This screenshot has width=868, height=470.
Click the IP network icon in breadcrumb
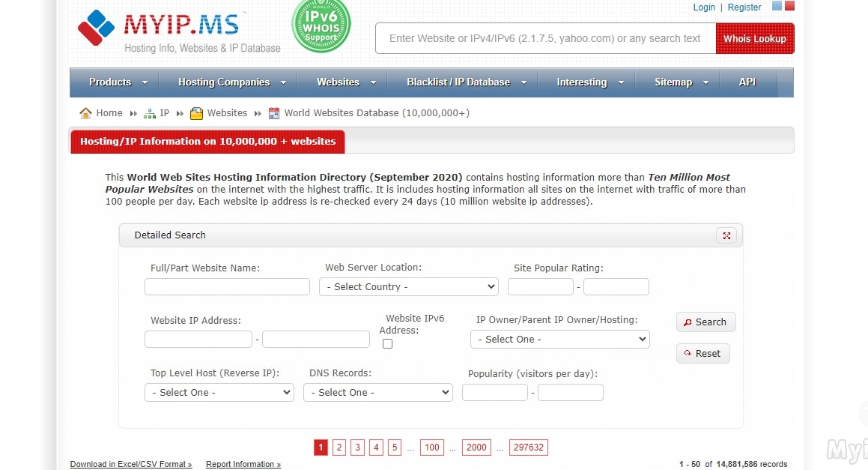click(x=150, y=113)
